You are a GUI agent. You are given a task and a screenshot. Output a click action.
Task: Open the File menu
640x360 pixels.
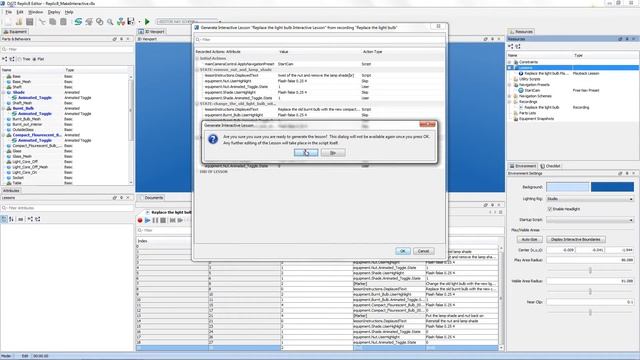(8, 12)
